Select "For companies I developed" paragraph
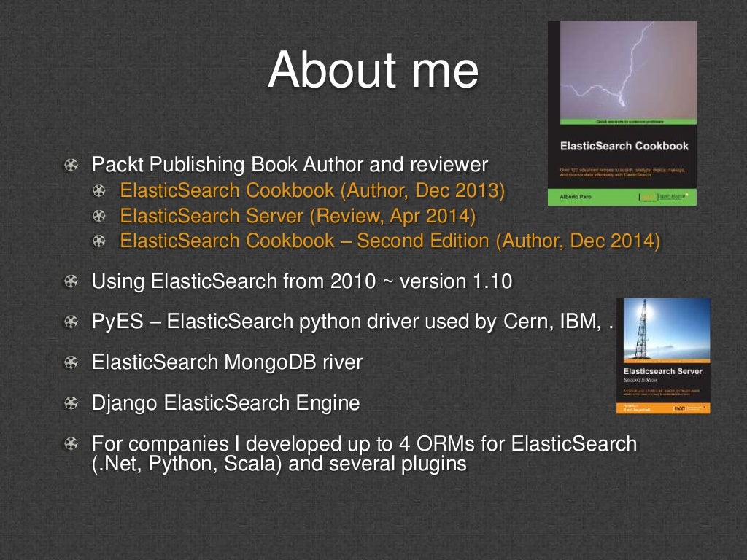This screenshot has width=747, height=560. [x=364, y=454]
